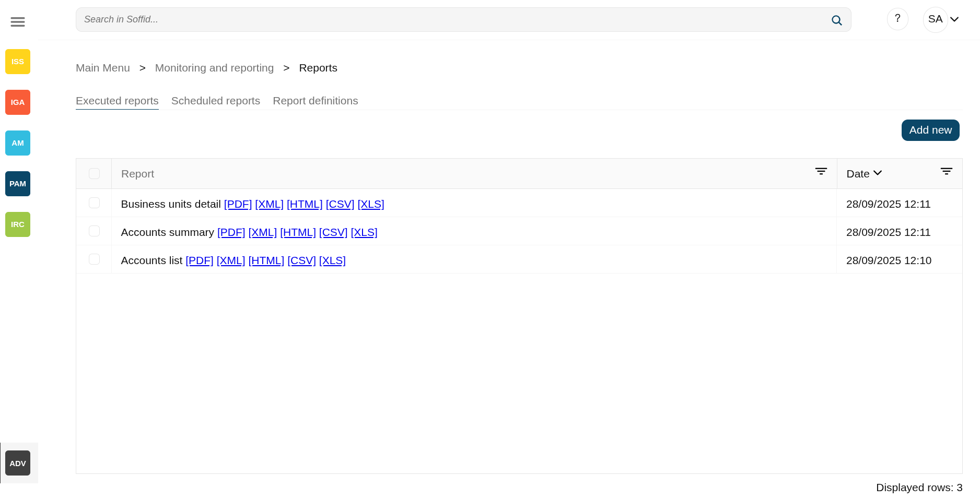Click the search magnifier icon
Viewport: 980px width, 499px height.
click(x=836, y=20)
